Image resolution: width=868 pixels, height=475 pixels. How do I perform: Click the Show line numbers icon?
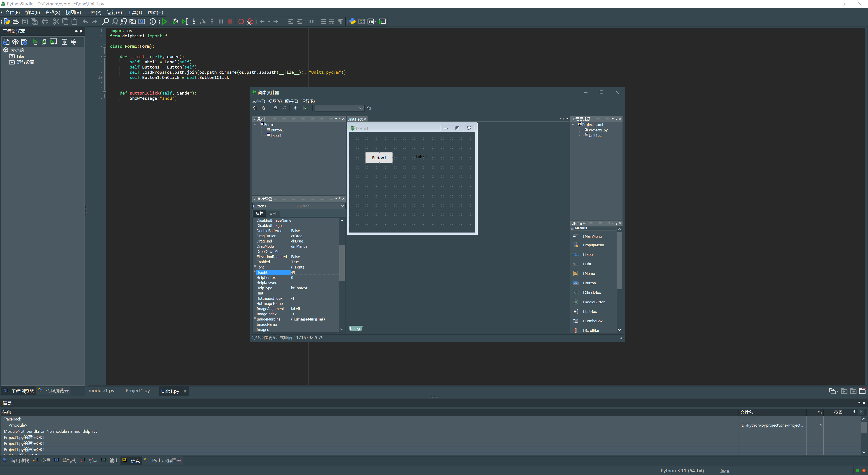pos(323,21)
